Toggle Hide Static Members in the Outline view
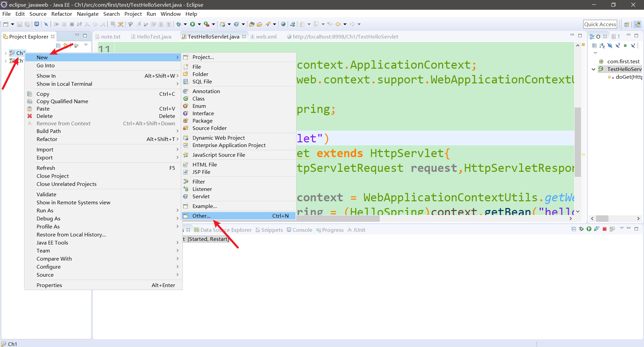This screenshot has width=644, height=347. click(x=618, y=46)
